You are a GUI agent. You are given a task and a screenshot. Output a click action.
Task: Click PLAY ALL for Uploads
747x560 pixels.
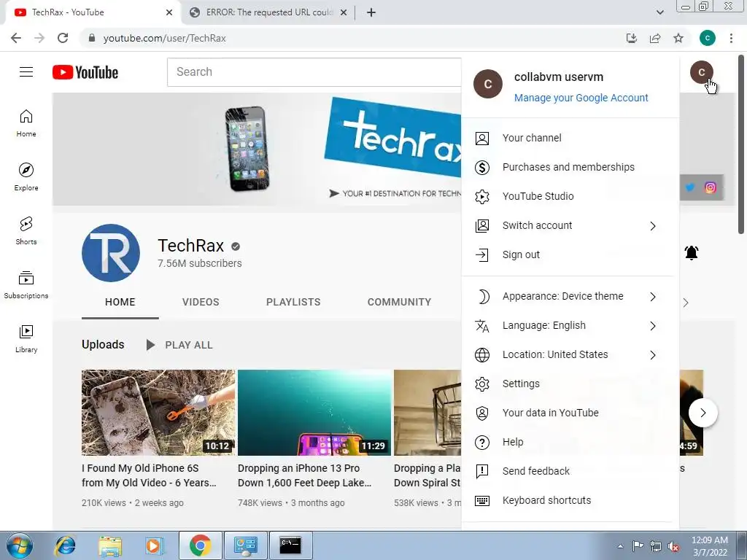click(179, 345)
